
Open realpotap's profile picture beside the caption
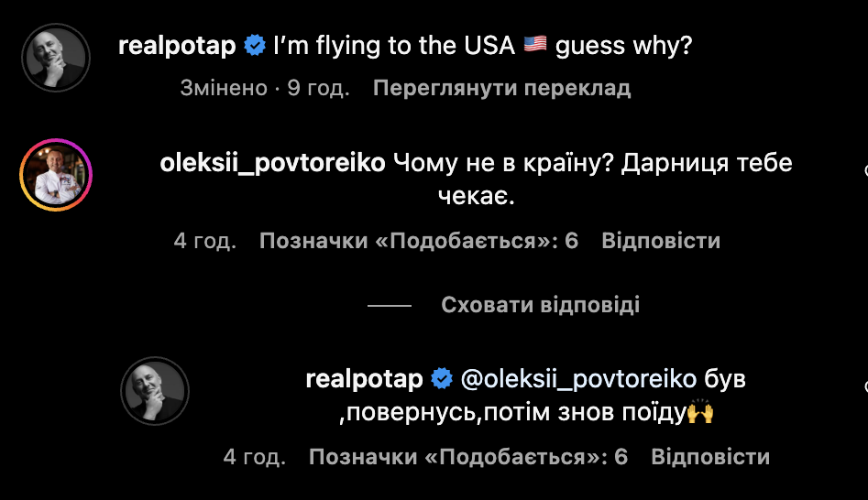click(x=55, y=58)
